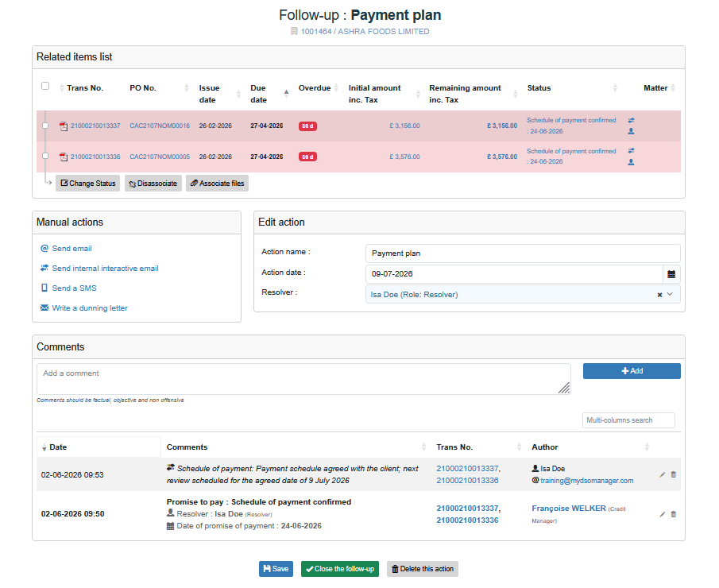Viewport: 719px width, 588px height.
Task: Save the follow-up action
Action: pos(276,569)
